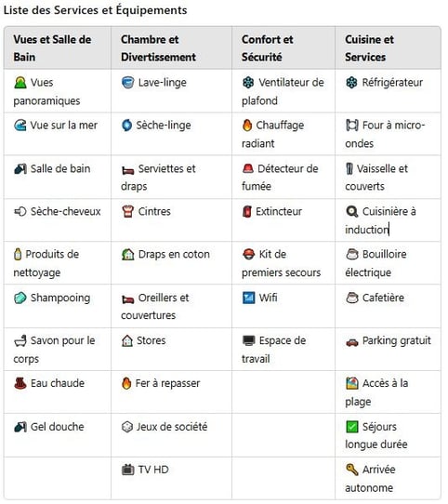Click the fire extinguisher icon by Extincteur
448x504 pixels.
(x=247, y=211)
